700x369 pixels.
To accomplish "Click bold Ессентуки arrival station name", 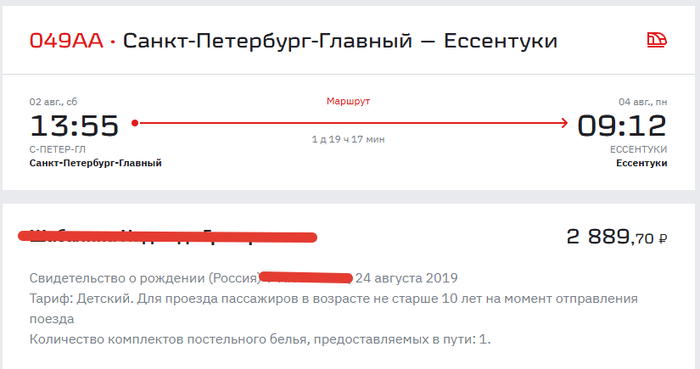I will click(642, 163).
